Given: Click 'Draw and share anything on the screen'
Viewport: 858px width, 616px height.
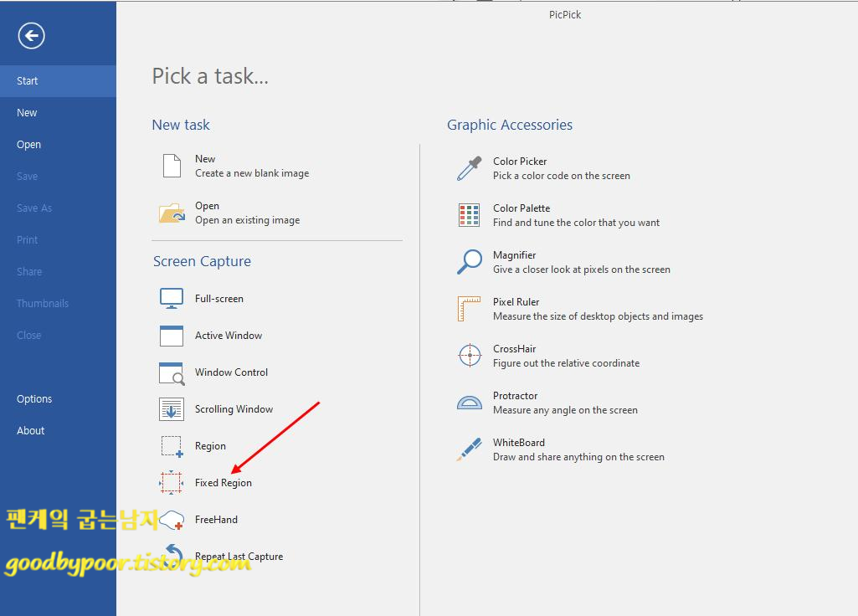Looking at the screenshot, I should tap(578, 457).
